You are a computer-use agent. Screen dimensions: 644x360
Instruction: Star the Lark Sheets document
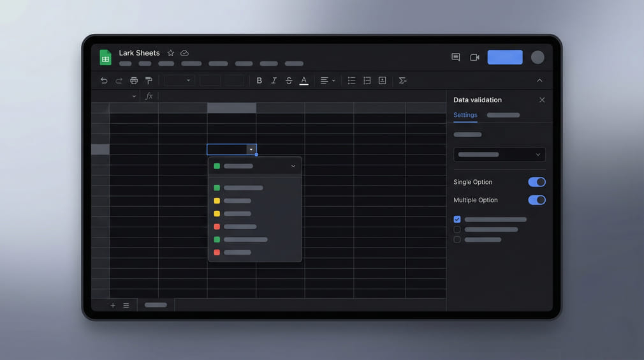pos(171,53)
